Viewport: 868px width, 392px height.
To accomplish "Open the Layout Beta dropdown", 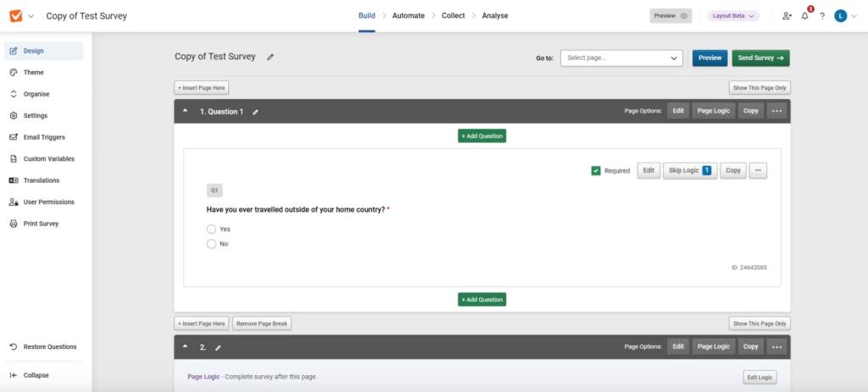I will tap(733, 16).
